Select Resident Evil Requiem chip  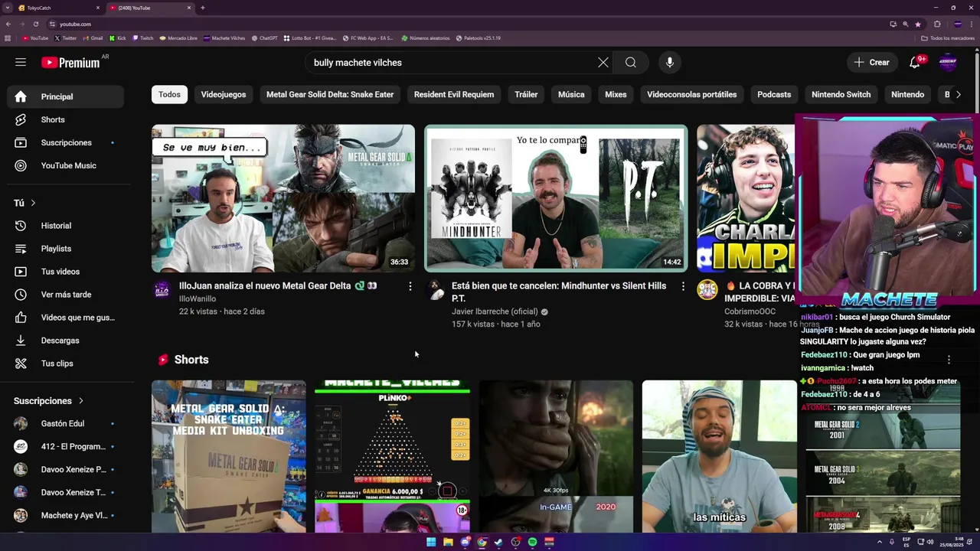click(454, 94)
